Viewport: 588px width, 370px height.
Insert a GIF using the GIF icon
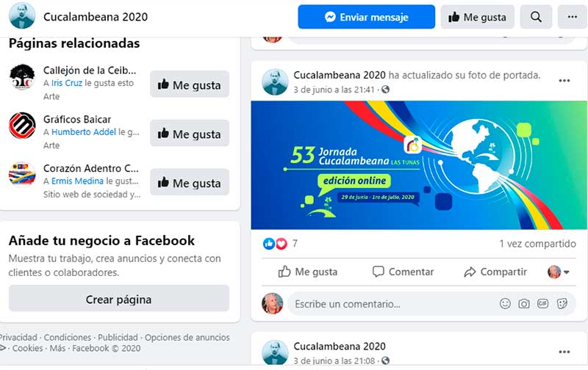point(542,304)
